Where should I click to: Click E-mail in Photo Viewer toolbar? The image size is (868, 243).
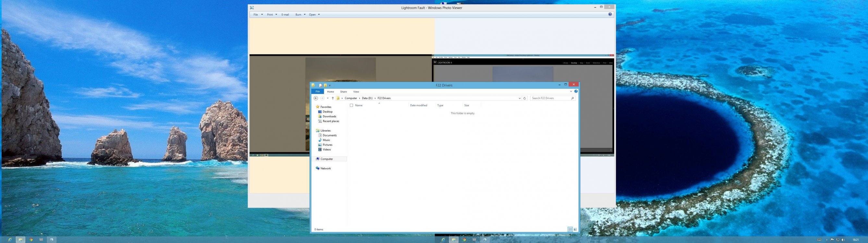click(285, 15)
